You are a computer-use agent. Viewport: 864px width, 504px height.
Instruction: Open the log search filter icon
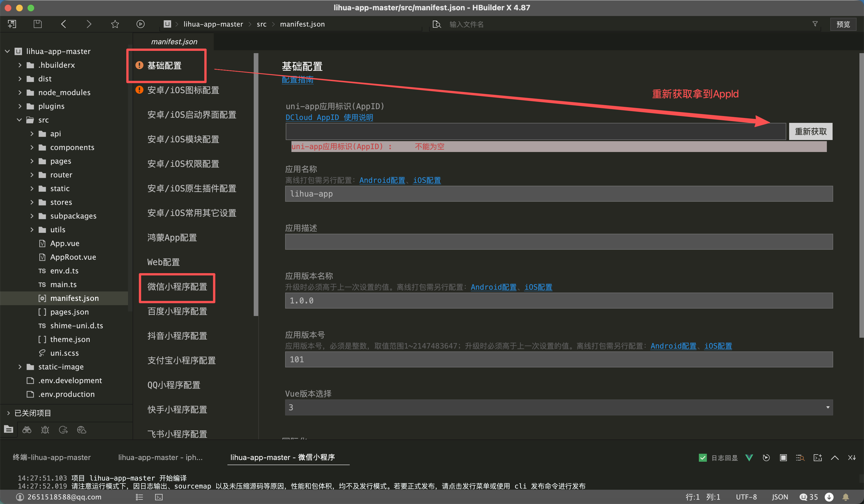click(x=800, y=458)
